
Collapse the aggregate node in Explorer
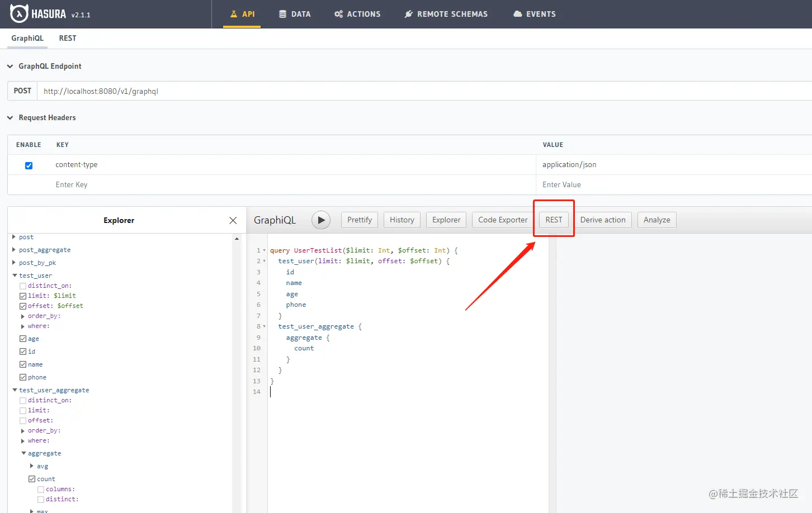pyautogui.click(x=23, y=453)
